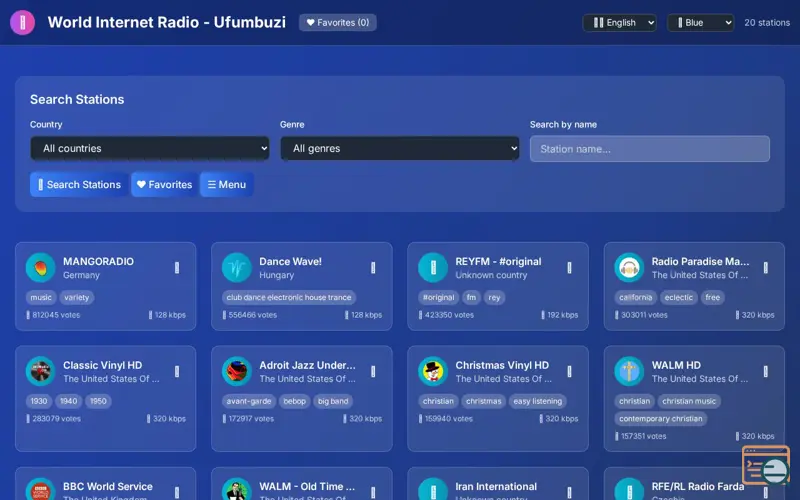This screenshot has height=500, width=800.
Task: Click the #original tag
Action: click(438, 297)
